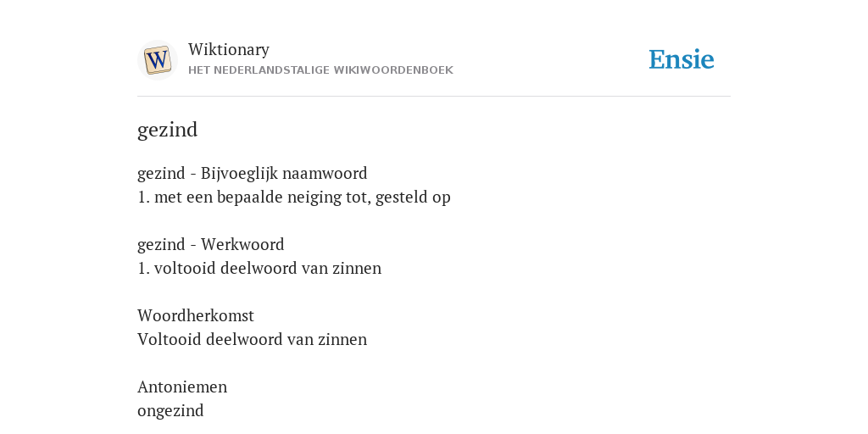Click the 'Woordherkomst' section label
Viewport: 868px width, 434px height.
(x=196, y=316)
